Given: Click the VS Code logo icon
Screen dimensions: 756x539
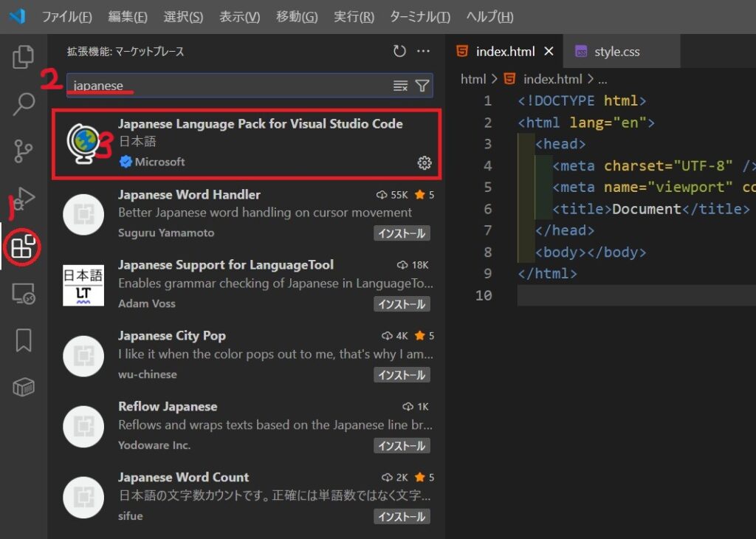Looking at the screenshot, I should 18,16.
